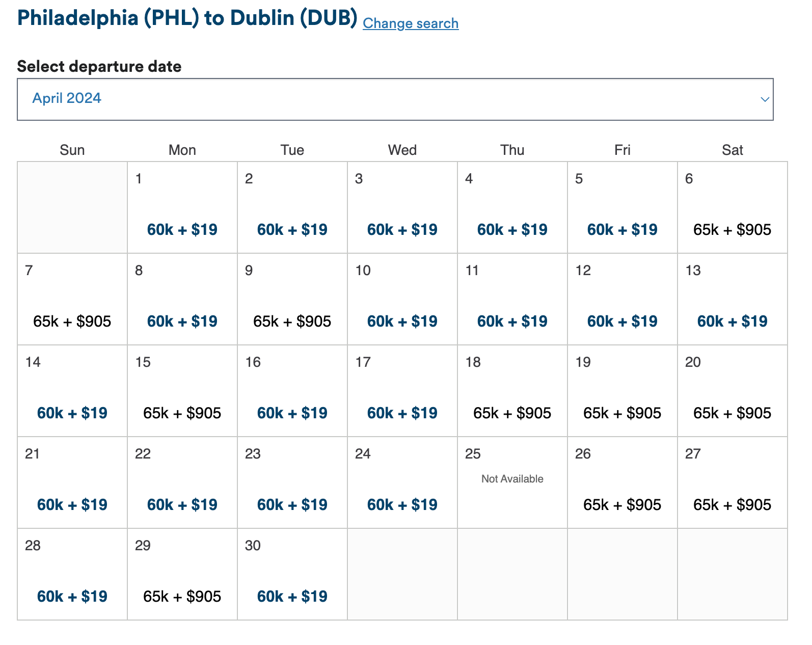Click the Change search link
The height and width of the screenshot is (645, 812).
tap(411, 23)
